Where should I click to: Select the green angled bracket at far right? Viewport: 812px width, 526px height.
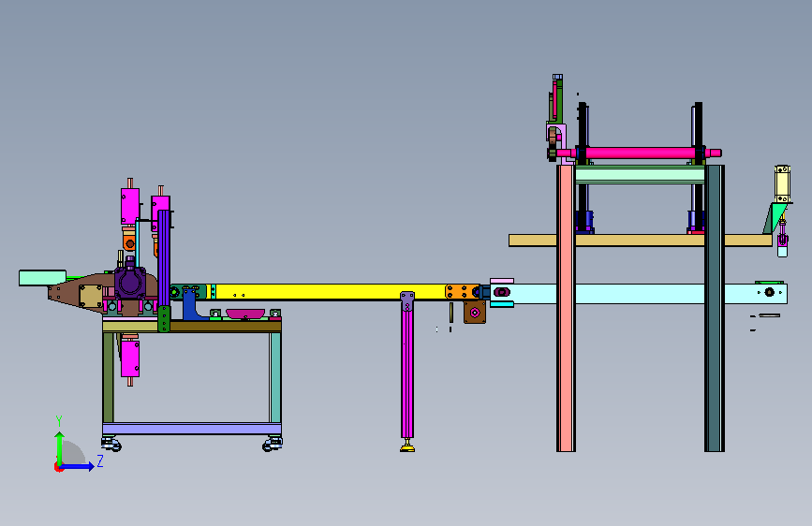[x=774, y=218]
